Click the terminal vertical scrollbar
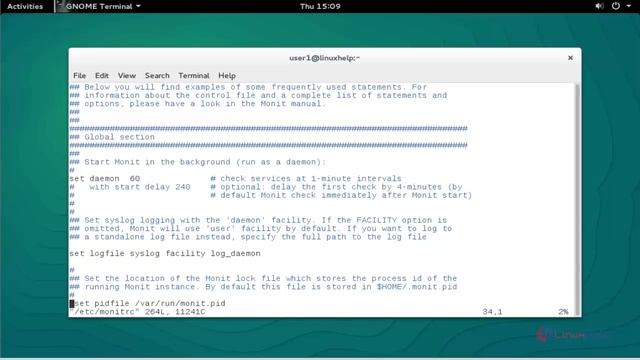640x360 pixels. point(577,199)
